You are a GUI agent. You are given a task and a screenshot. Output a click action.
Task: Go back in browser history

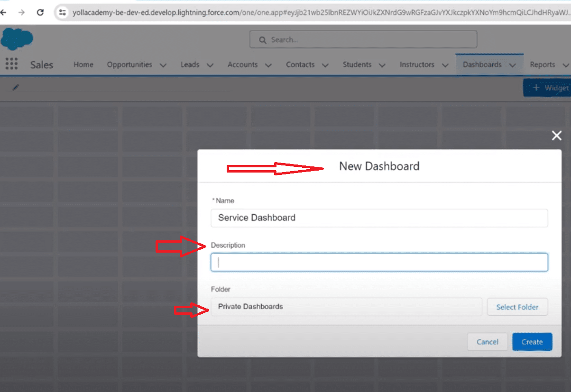point(3,12)
